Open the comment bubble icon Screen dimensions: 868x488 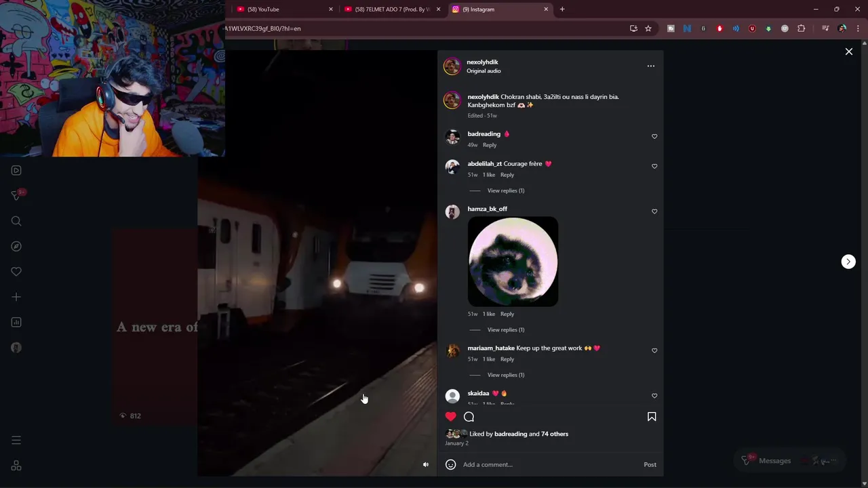tap(469, 417)
